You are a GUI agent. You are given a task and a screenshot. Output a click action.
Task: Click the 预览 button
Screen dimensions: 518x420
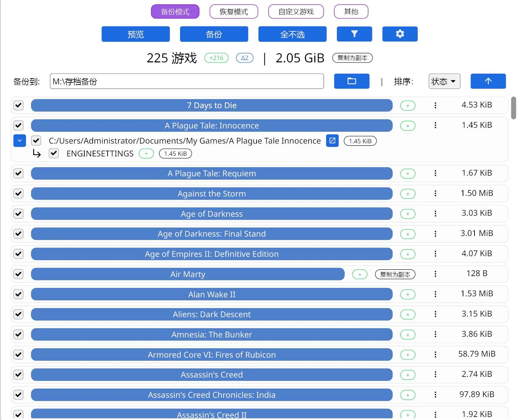click(x=136, y=34)
